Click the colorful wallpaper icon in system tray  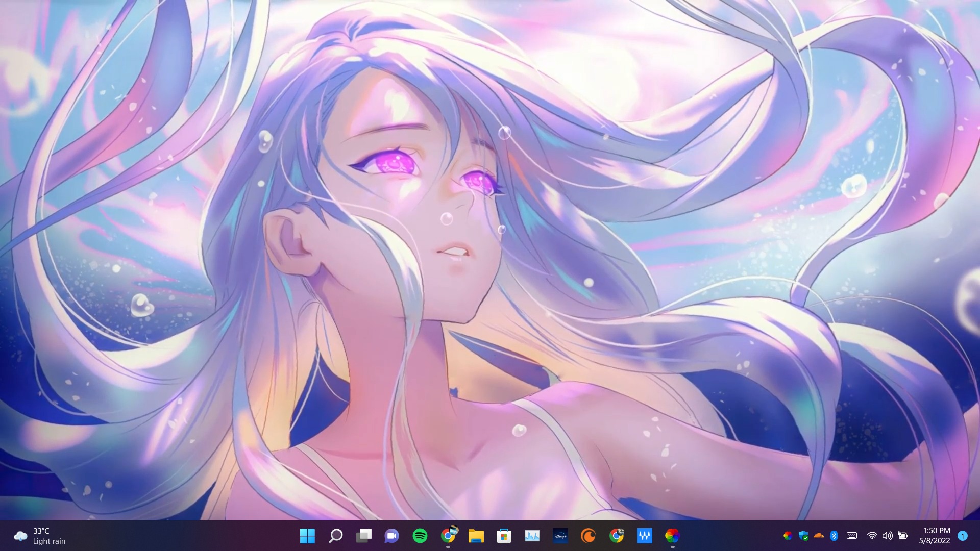coord(788,536)
